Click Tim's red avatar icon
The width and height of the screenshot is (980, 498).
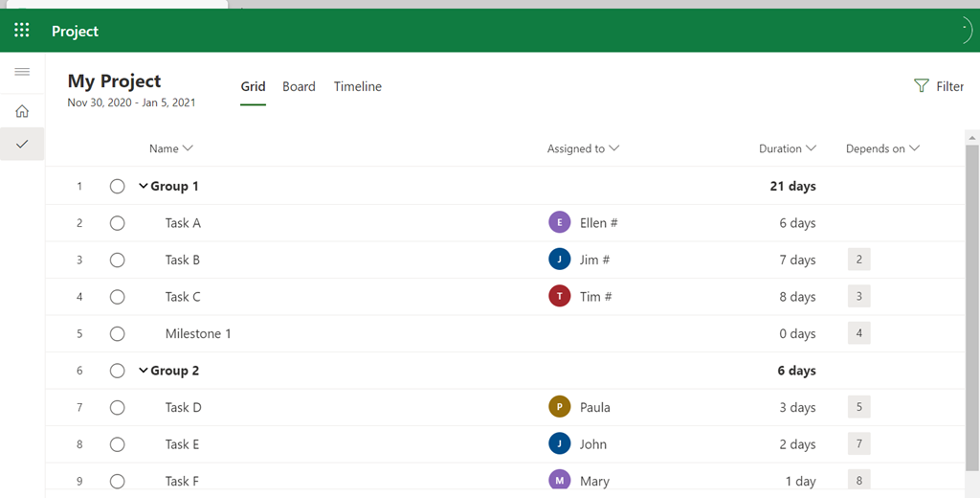(560, 297)
